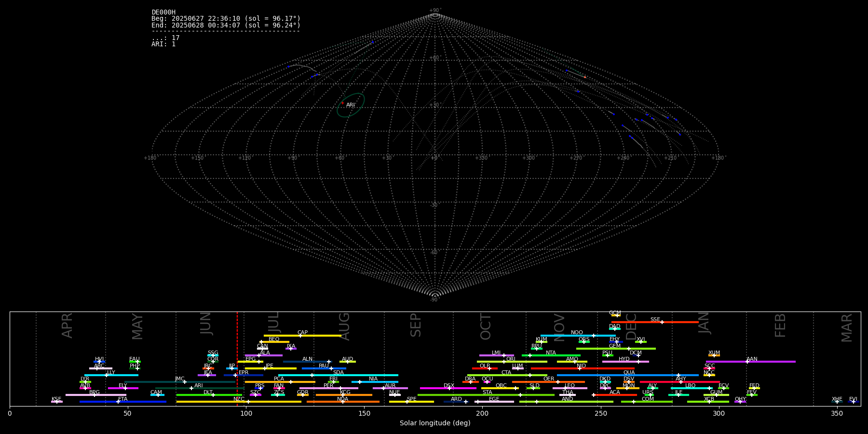Click the orange NDA shower activity bar
The height and width of the screenshot is (434, 868).
[x=343, y=402]
